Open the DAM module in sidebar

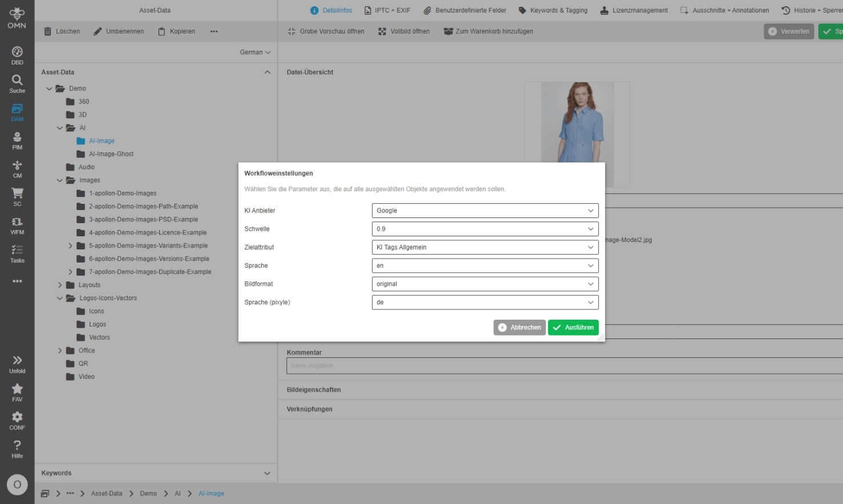(x=17, y=112)
